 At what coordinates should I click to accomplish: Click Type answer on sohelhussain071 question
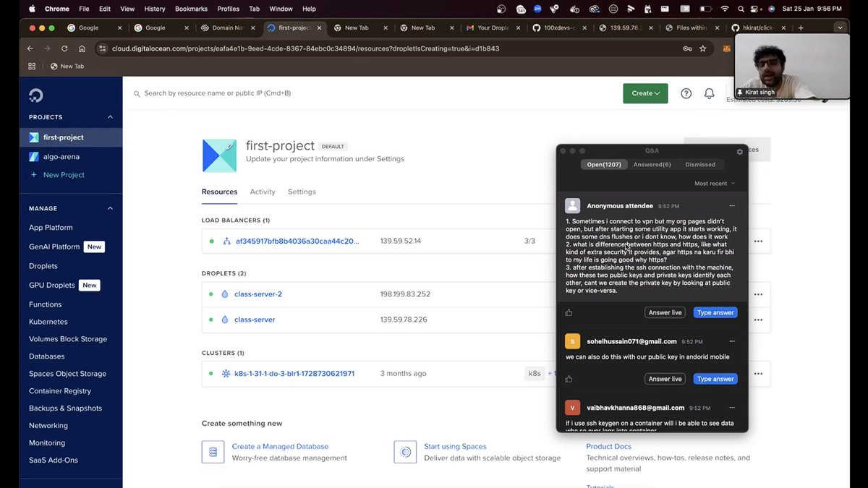coord(715,379)
